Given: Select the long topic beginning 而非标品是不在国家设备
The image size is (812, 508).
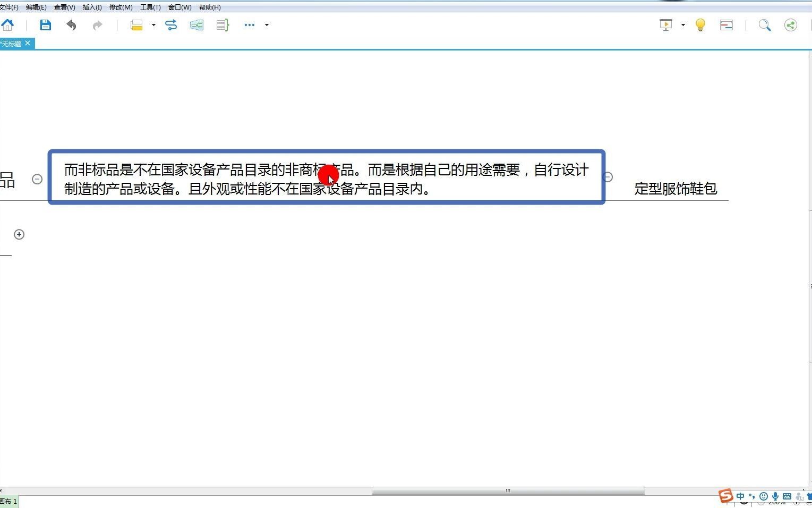Looking at the screenshot, I should (327, 177).
